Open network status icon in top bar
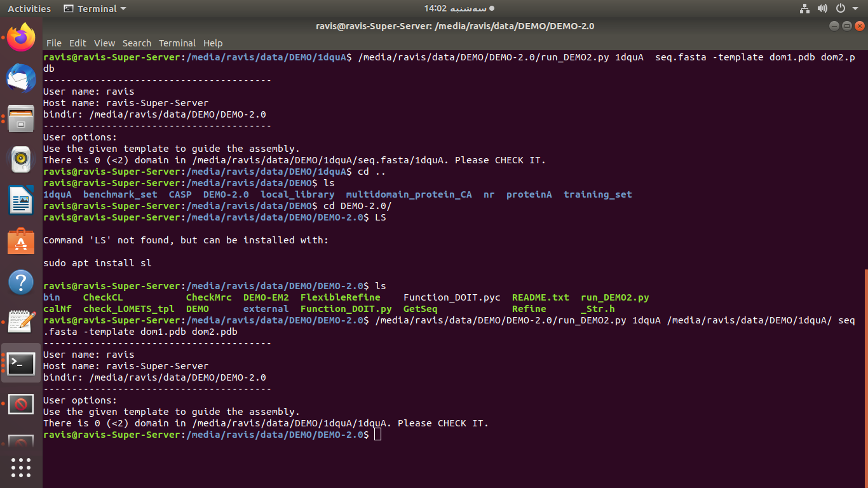The height and width of the screenshot is (488, 868). point(804,9)
